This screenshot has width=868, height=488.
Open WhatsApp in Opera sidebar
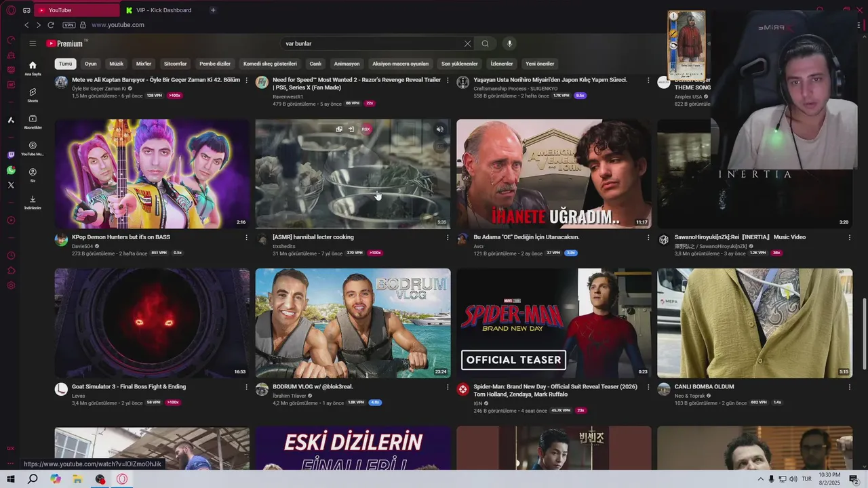11,170
